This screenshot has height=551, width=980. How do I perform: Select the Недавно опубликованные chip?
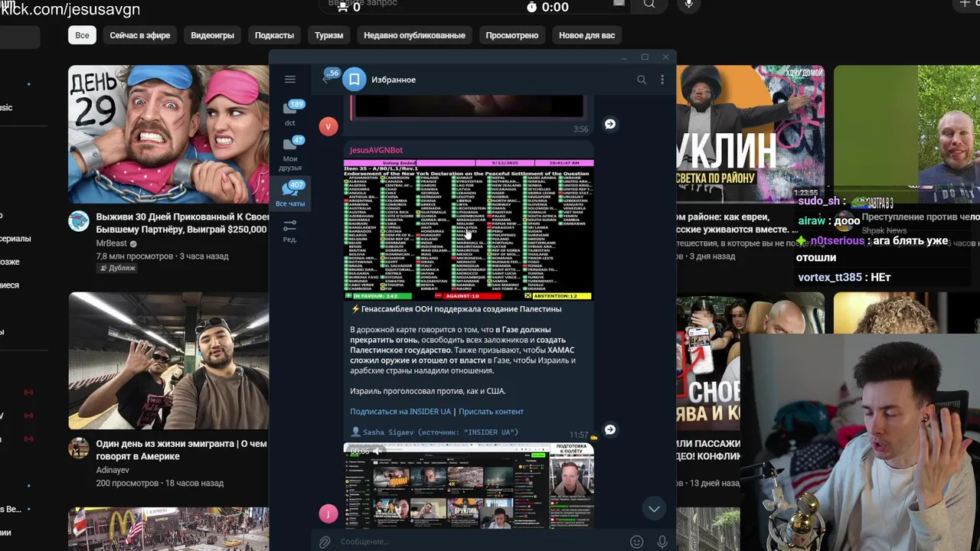(414, 35)
